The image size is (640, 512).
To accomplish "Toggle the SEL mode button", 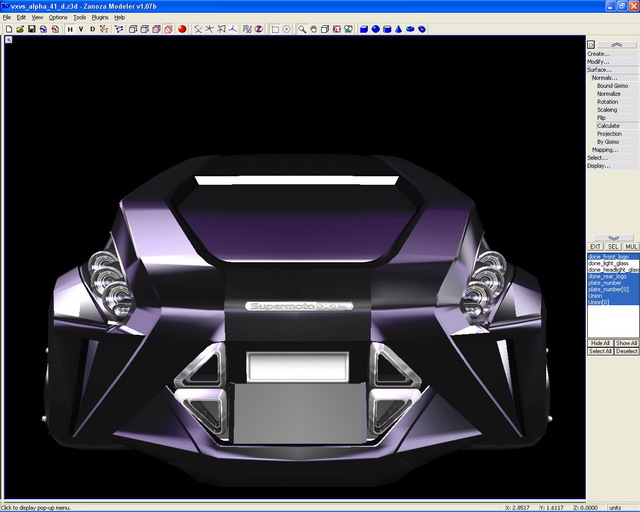I will point(613,246).
